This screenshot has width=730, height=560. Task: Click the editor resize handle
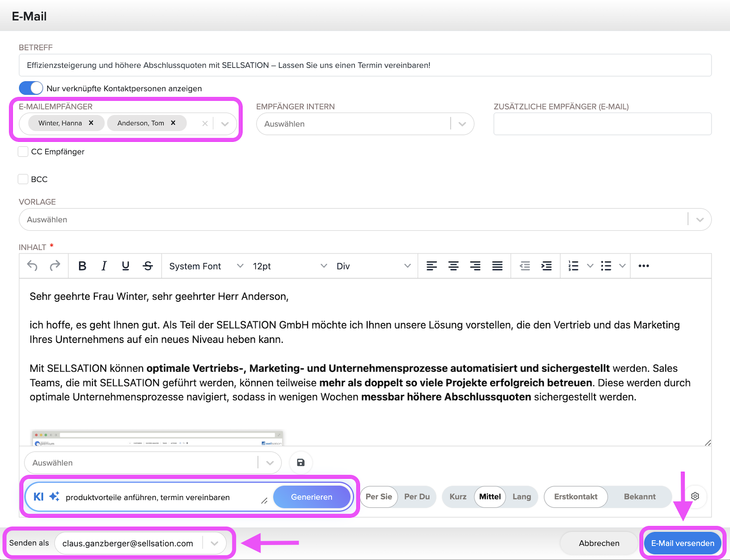[708, 442]
